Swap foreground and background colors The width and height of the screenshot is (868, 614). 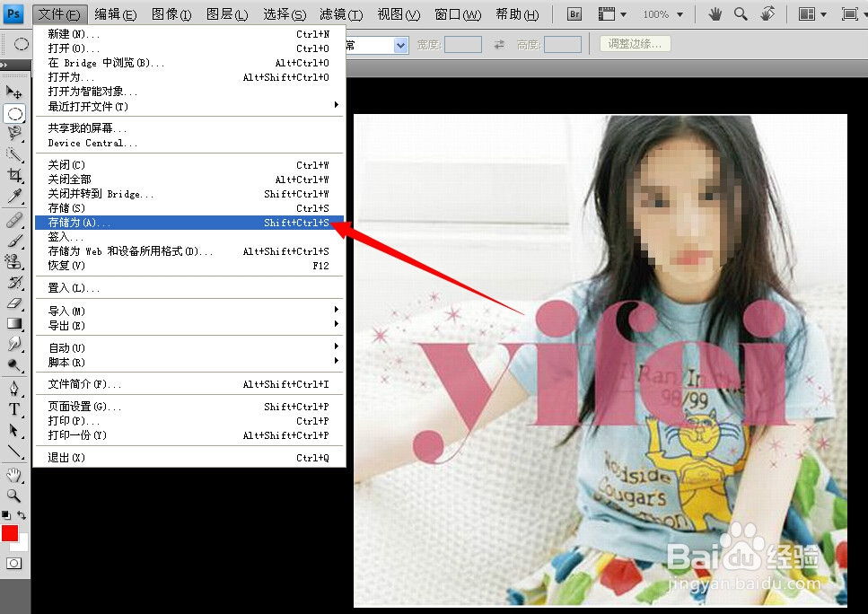22,515
